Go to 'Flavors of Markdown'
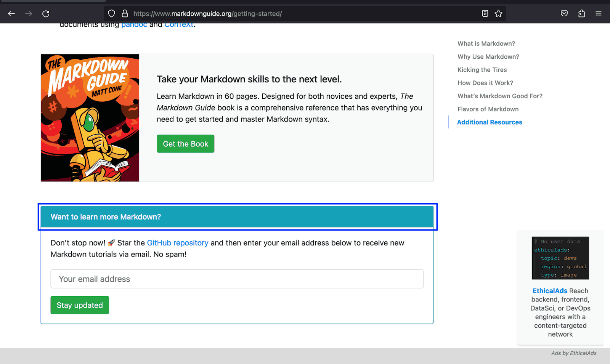This screenshot has height=364, width=610. coord(488,109)
